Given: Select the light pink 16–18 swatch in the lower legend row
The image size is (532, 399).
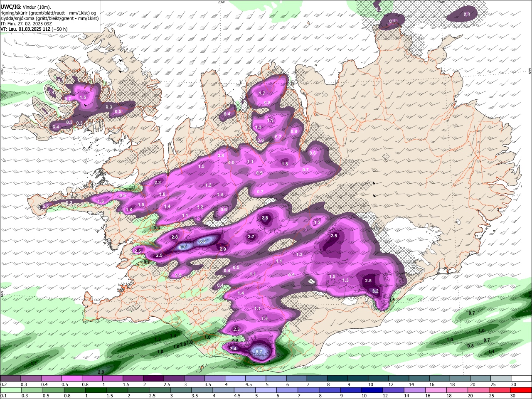Looking at the screenshot, I should coord(436,390).
